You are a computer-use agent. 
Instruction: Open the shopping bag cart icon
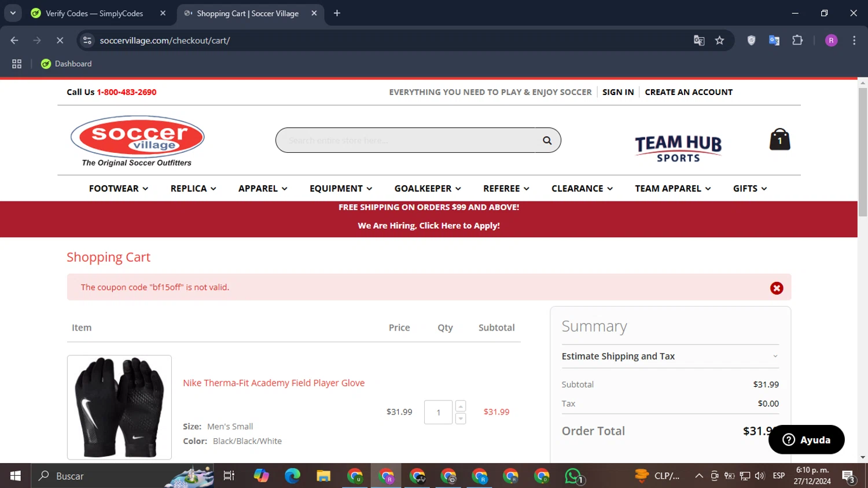[x=779, y=140]
